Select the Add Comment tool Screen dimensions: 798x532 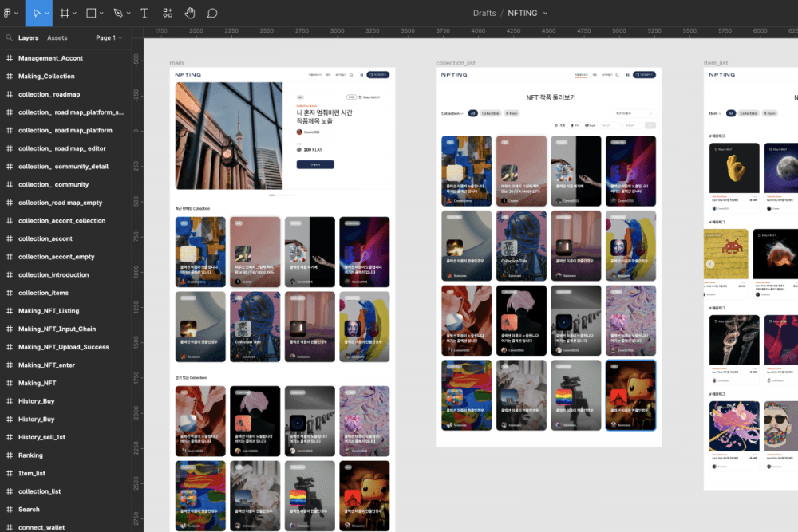(x=212, y=13)
